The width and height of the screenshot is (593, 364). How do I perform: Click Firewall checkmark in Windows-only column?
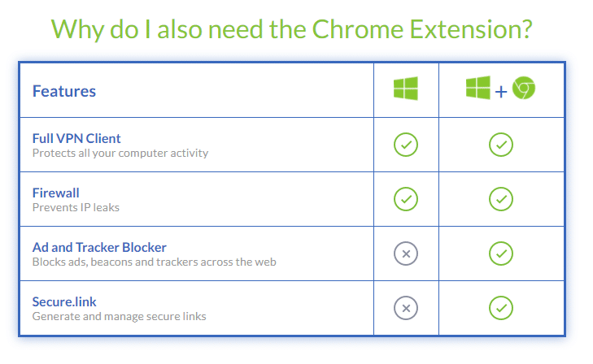coord(406,199)
